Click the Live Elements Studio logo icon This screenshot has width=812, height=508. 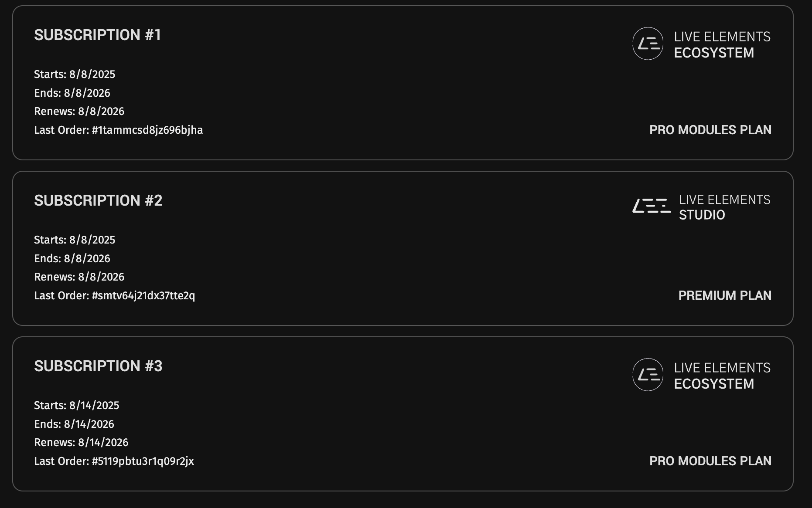[x=652, y=206]
